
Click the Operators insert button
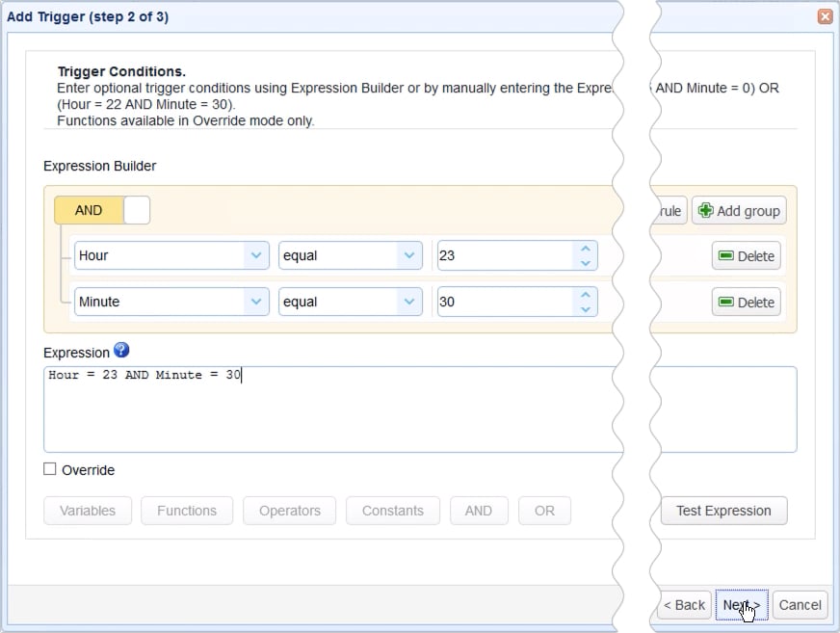(x=289, y=511)
